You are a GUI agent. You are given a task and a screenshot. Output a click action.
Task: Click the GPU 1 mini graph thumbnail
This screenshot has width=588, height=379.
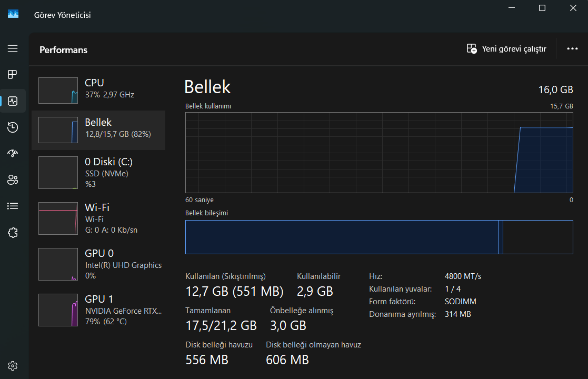[58, 310]
